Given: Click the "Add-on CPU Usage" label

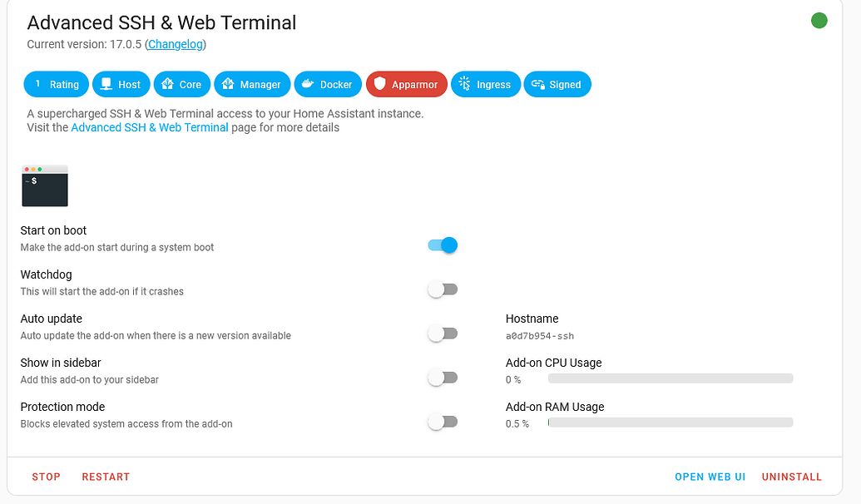Looking at the screenshot, I should 553,363.
